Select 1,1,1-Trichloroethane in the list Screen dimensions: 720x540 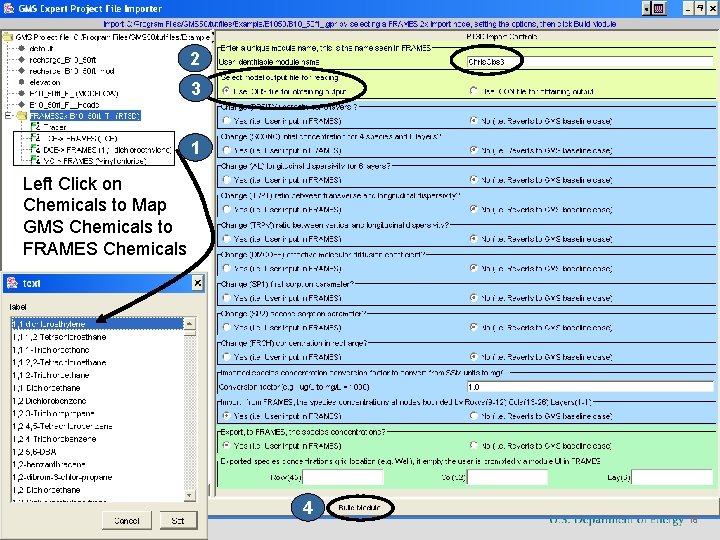click(97, 349)
